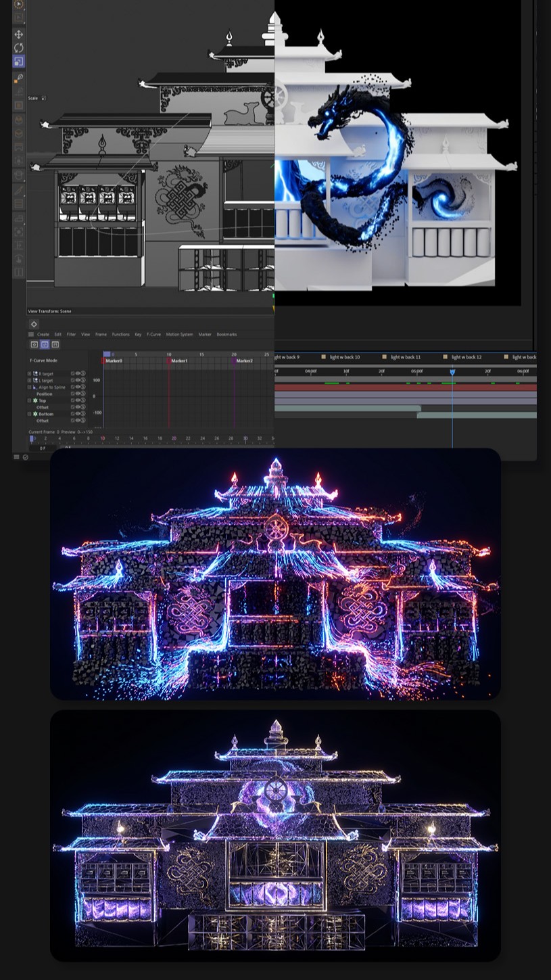Click the blue After Effects playhead
This screenshot has width=551, height=980.
tap(452, 372)
